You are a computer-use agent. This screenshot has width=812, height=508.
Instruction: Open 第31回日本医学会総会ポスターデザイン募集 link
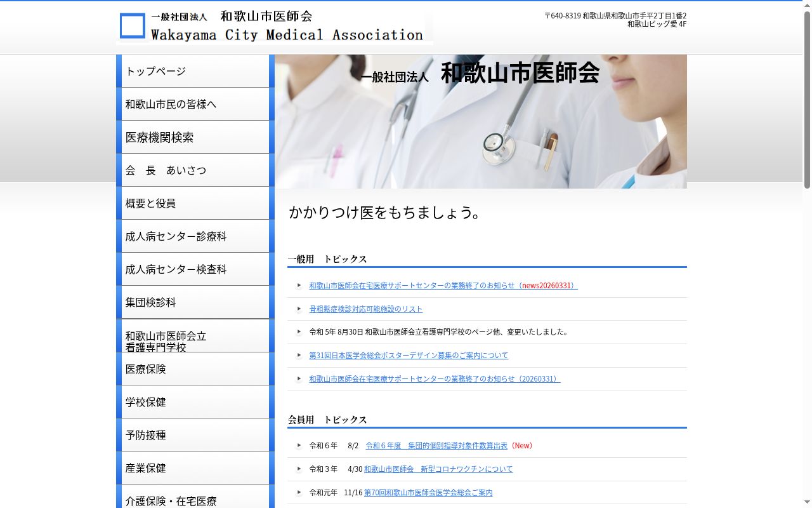[409, 356]
